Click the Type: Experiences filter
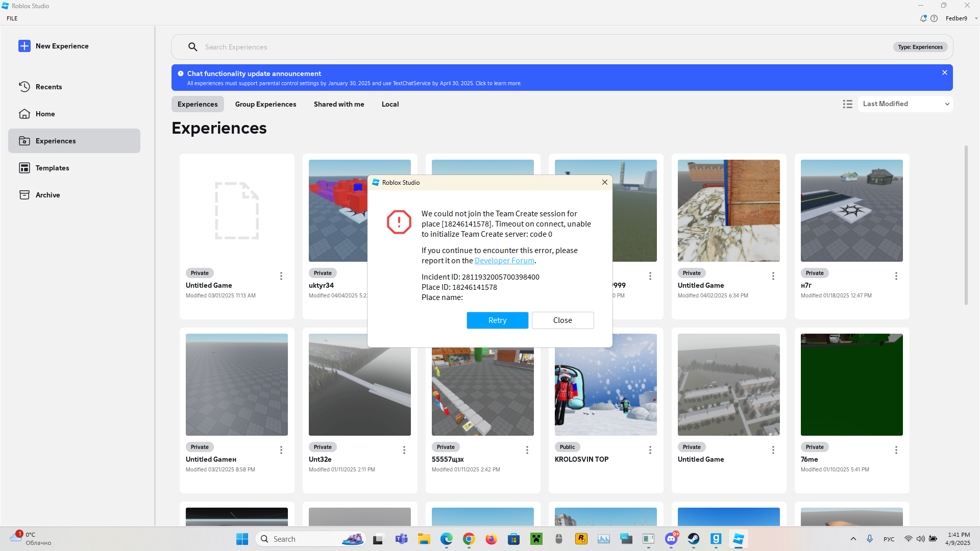Viewport: 980px width, 551px height. click(920, 47)
